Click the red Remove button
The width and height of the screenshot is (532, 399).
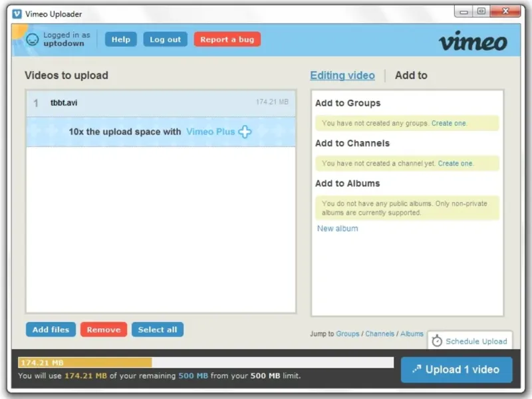104,329
